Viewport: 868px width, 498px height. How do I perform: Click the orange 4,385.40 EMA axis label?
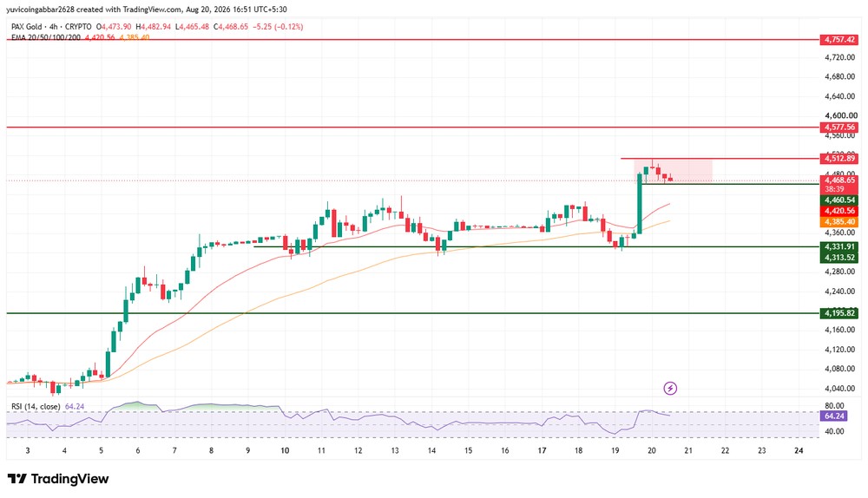click(839, 222)
